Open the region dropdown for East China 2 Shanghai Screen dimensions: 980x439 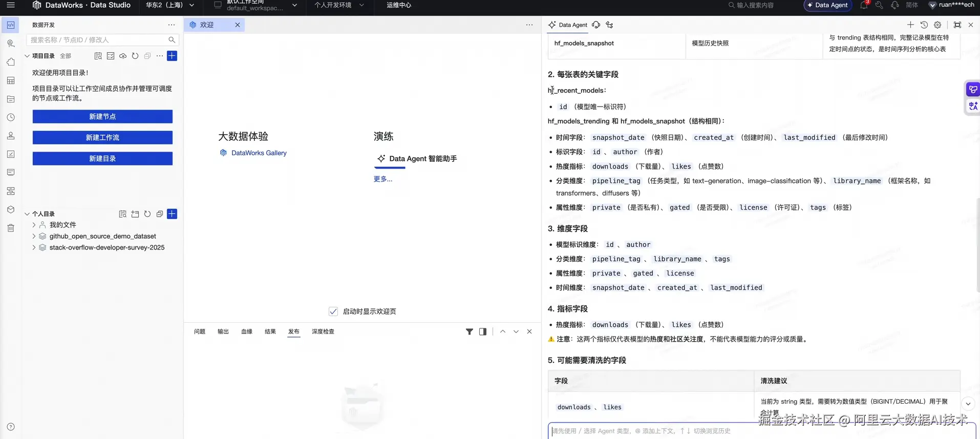click(x=170, y=5)
